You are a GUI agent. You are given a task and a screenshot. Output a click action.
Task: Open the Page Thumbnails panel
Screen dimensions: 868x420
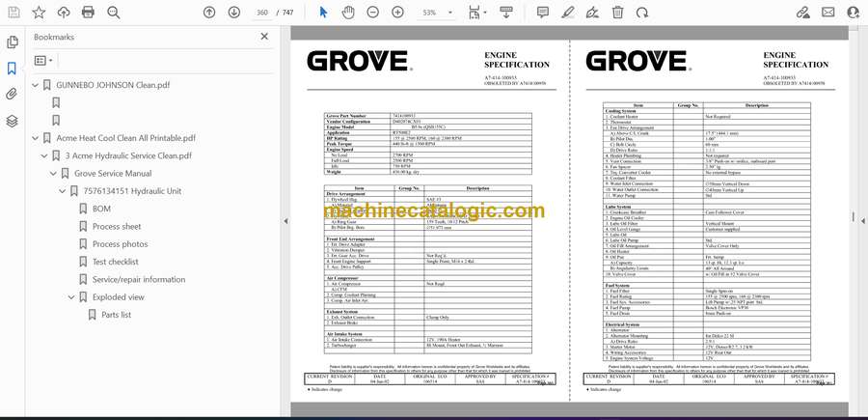point(13,42)
